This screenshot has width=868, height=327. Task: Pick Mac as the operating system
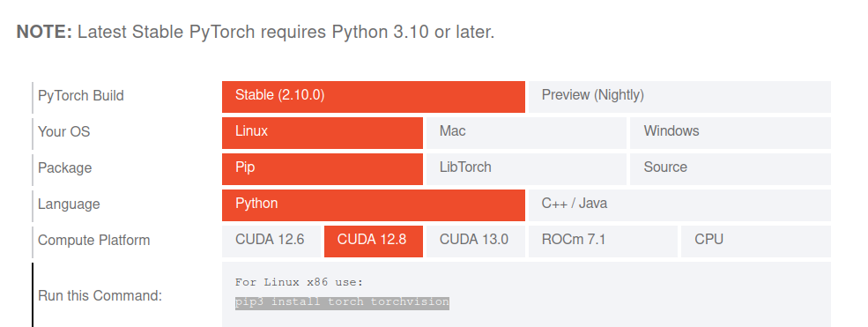[x=526, y=133]
